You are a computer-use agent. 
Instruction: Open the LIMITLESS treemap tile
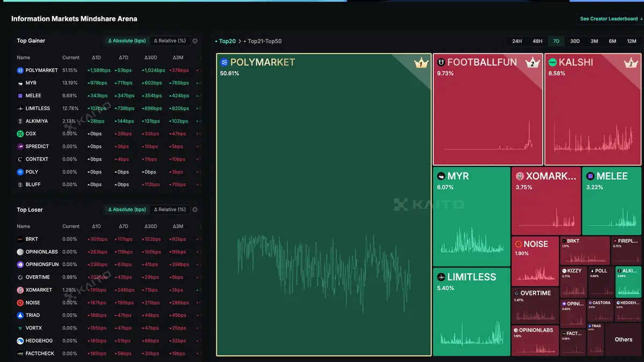(472, 312)
